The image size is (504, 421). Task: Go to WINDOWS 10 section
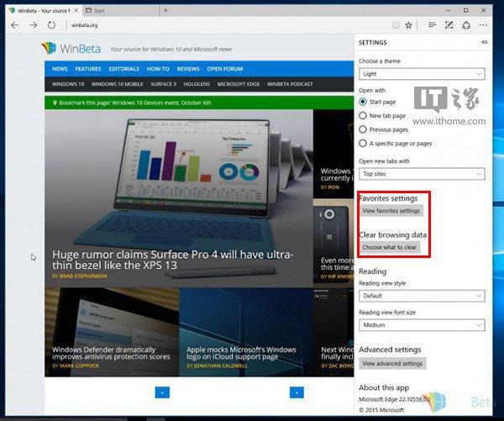pyautogui.click(x=68, y=84)
